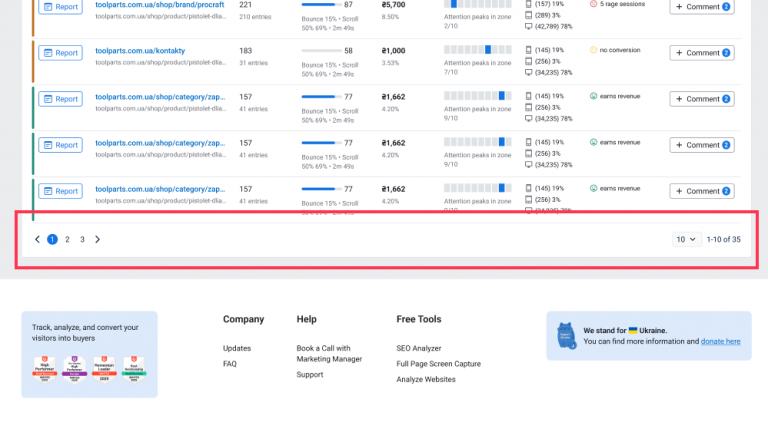This screenshot has height=432, width=768.
Task: Open the FAQ footer link
Action: 230,364
